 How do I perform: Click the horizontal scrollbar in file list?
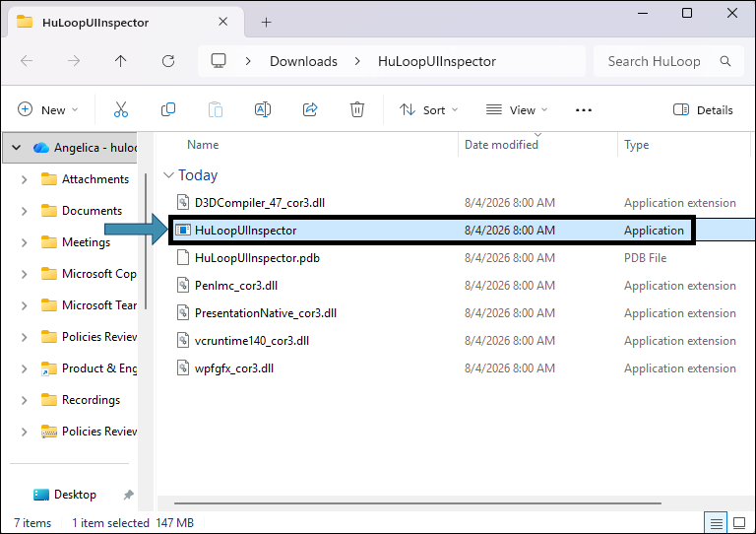coord(417,503)
